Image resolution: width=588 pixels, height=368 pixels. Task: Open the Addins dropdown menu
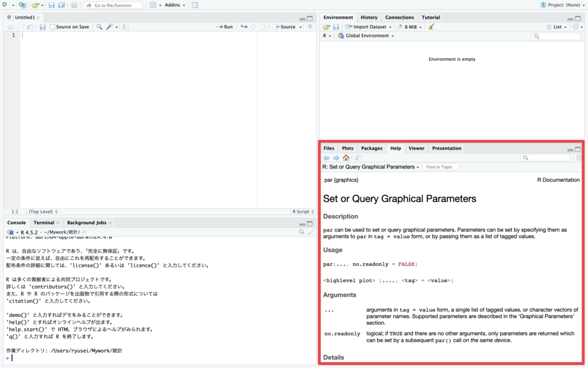tap(175, 5)
